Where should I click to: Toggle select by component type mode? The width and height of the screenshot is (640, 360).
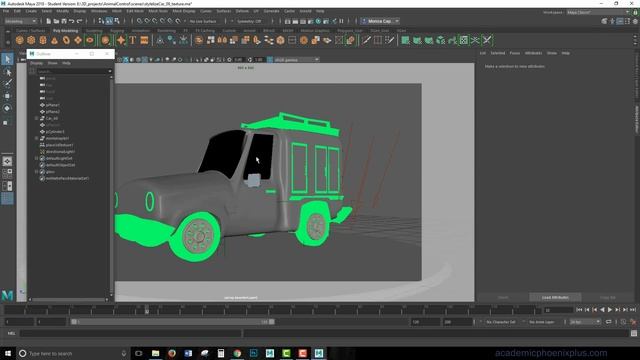tap(117, 21)
